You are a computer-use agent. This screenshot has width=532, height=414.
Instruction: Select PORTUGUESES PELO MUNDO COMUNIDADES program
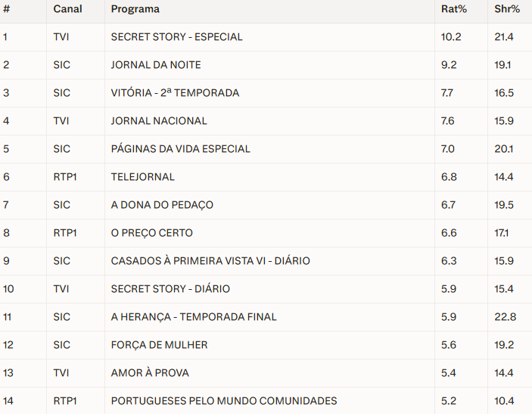224,401
